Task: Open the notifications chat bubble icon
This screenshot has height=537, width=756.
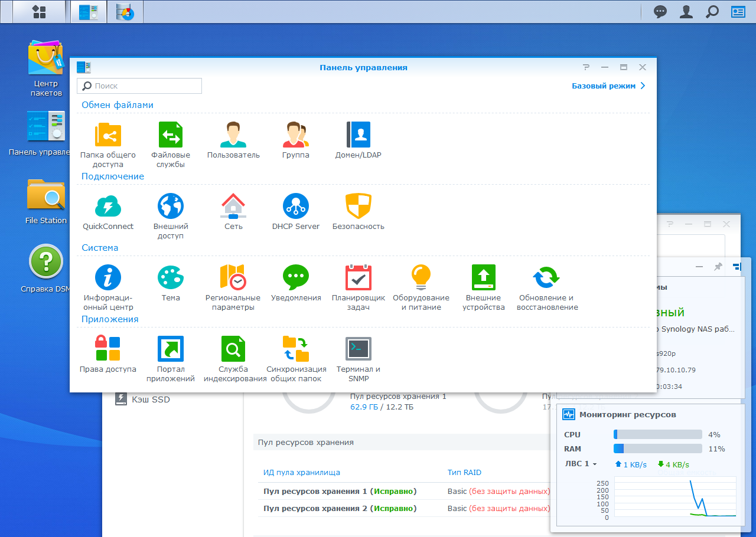Action: point(660,12)
